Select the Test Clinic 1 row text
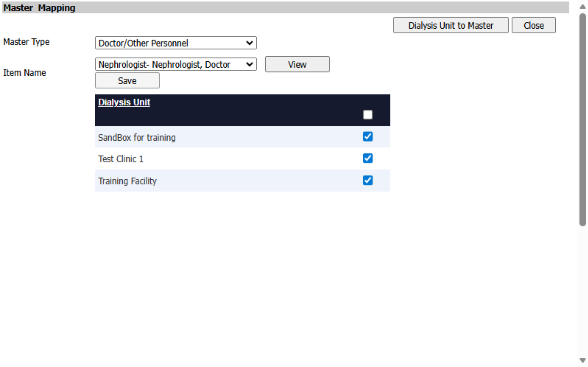Image resolution: width=588 pixels, height=367 pixels. point(121,159)
